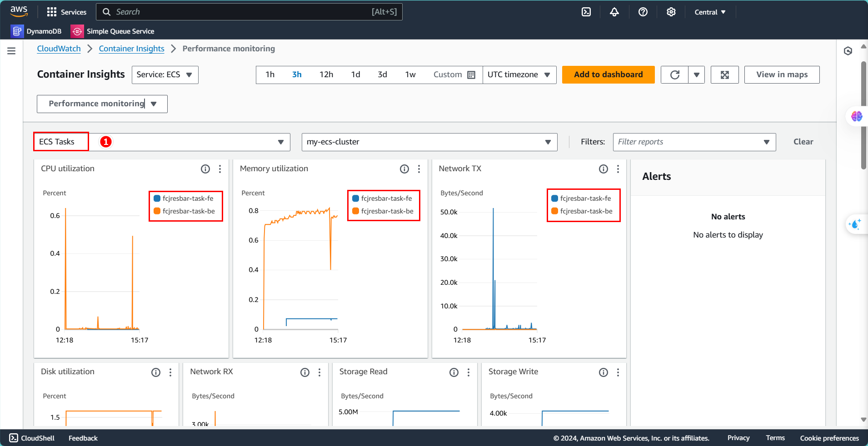
Task: Go to CloudWatch breadcrumb link
Action: tap(59, 49)
